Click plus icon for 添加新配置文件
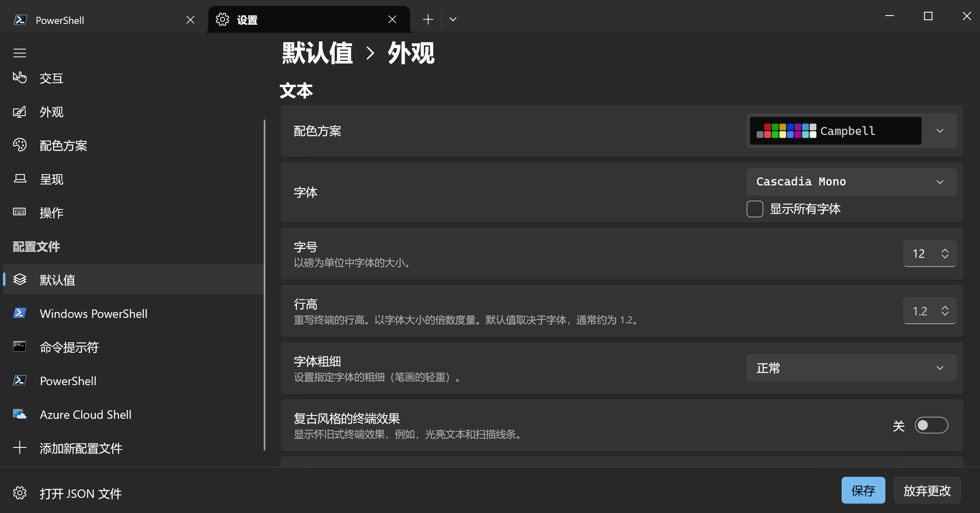980x513 pixels. pyautogui.click(x=20, y=448)
